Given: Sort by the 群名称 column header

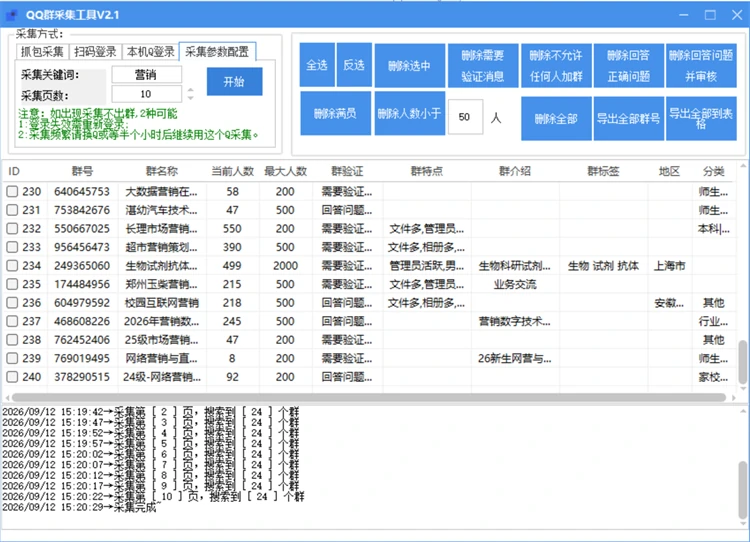Looking at the screenshot, I should click(x=162, y=171).
